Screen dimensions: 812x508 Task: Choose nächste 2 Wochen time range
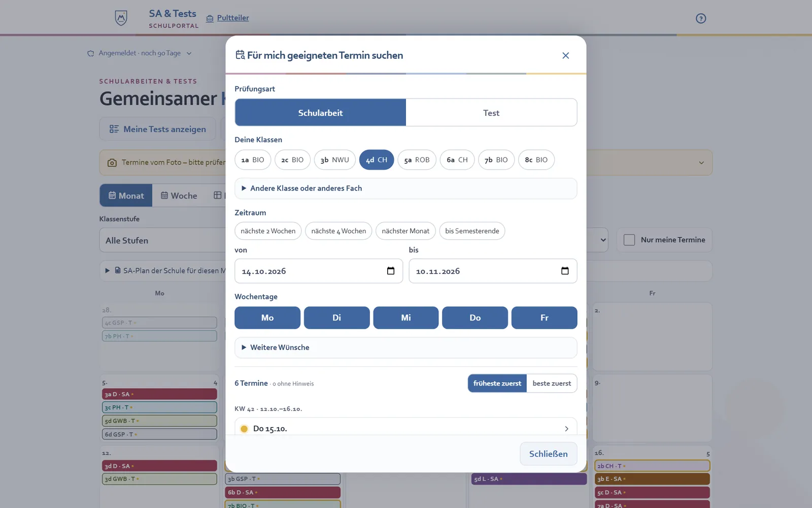(x=268, y=231)
